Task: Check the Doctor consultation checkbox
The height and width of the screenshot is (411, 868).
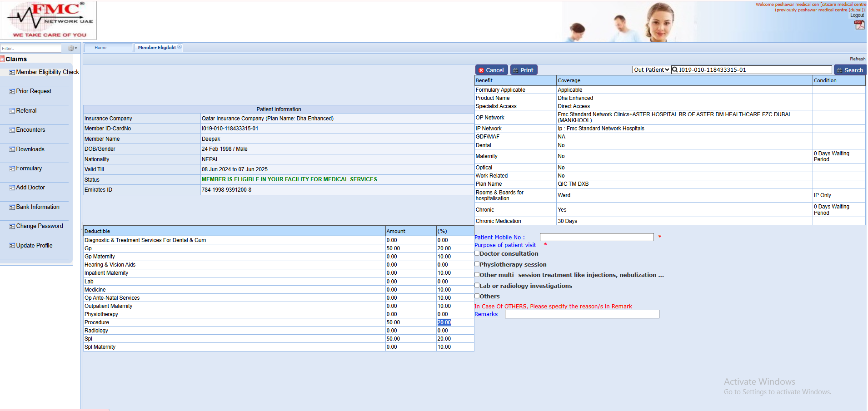Action: pyautogui.click(x=477, y=253)
